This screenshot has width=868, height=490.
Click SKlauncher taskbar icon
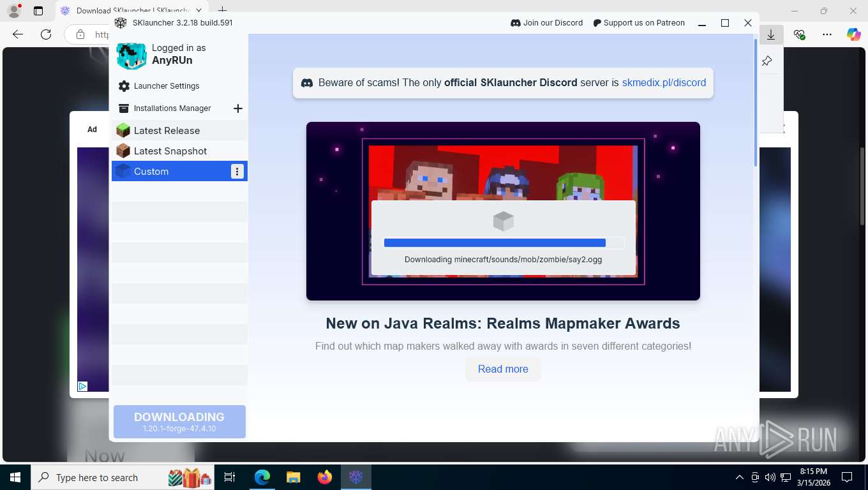click(356, 477)
